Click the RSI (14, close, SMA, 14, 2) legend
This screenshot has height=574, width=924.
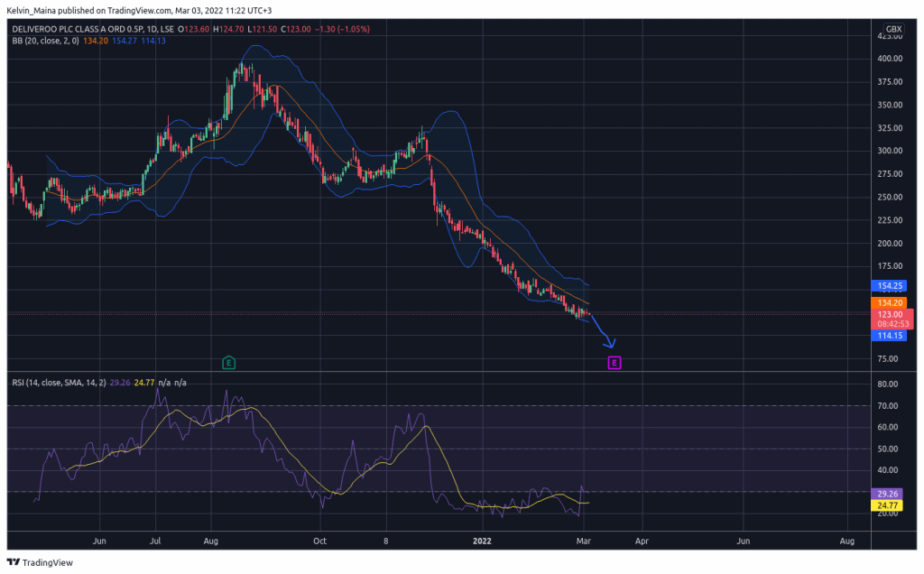click(x=59, y=383)
